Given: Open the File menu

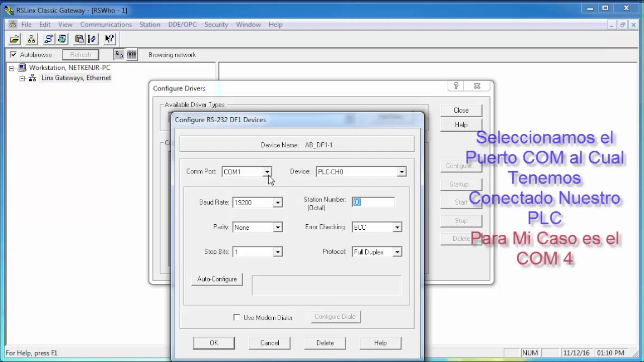Looking at the screenshot, I should click(26, 24).
